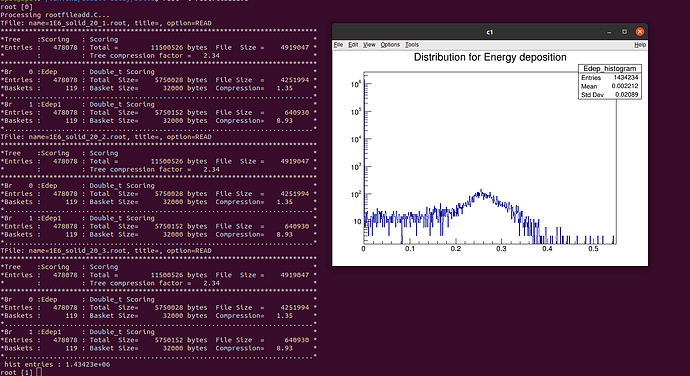690x376 pixels.
Task: Click the histogram peak near 0.25
Action: coord(481,192)
